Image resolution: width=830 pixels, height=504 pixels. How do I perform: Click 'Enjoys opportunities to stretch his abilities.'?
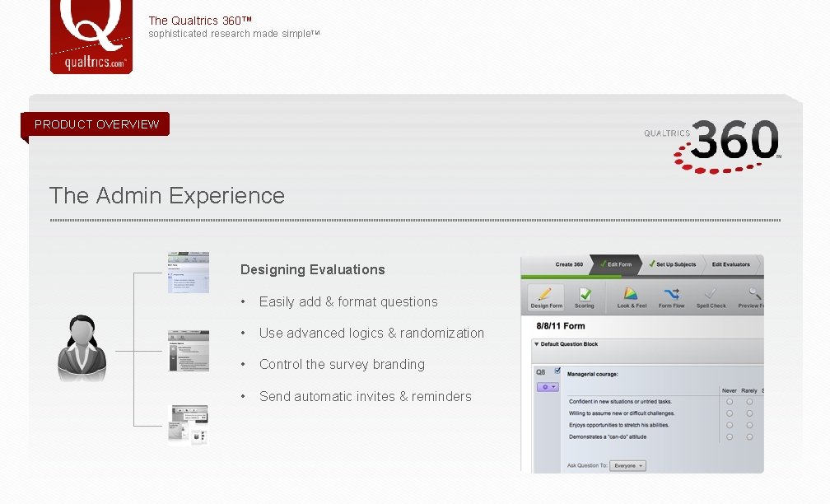[x=619, y=425]
